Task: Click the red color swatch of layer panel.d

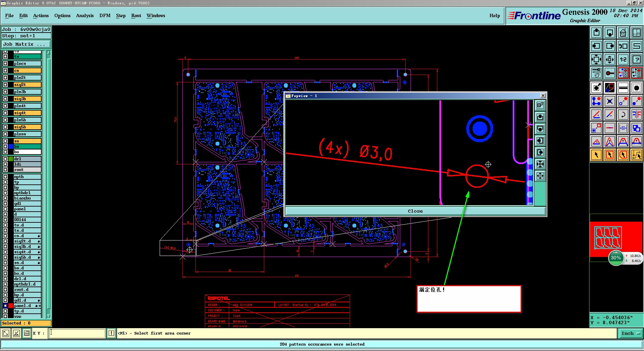Action: click(x=11, y=306)
